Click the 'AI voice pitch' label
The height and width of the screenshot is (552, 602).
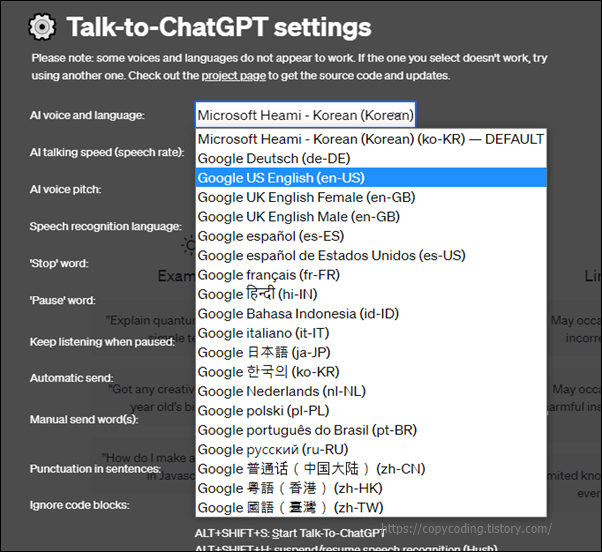[65, 189]
